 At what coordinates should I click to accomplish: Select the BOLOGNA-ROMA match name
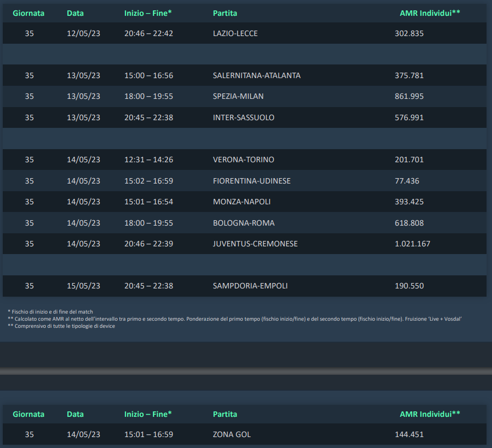244,223
